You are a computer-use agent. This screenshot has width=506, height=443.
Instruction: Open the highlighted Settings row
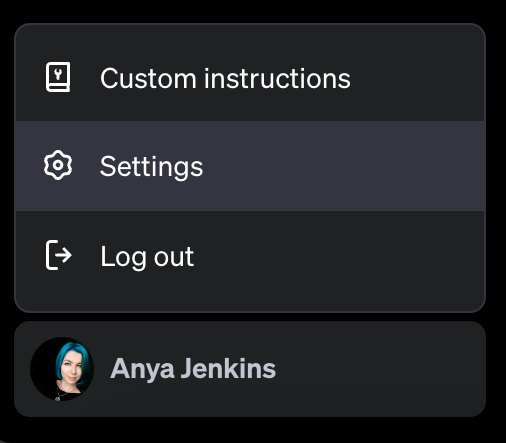(x=250, y=166)
